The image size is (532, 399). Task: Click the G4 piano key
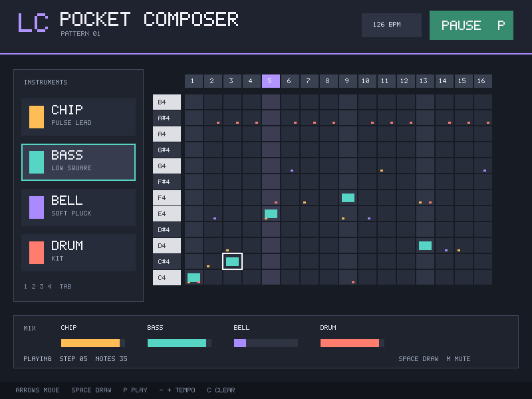167,166
